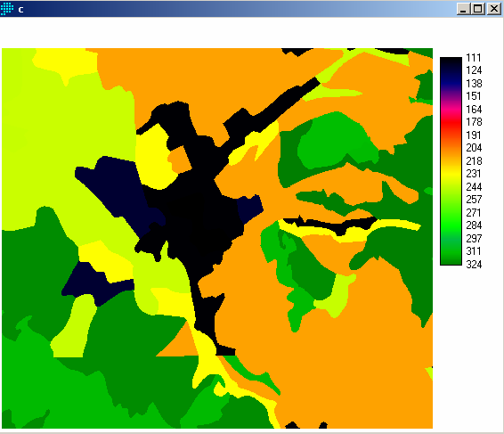Viewport: 504px width, 434px height.
Task: Click the title bar labeled 'c'
Action: coord(252,9)
